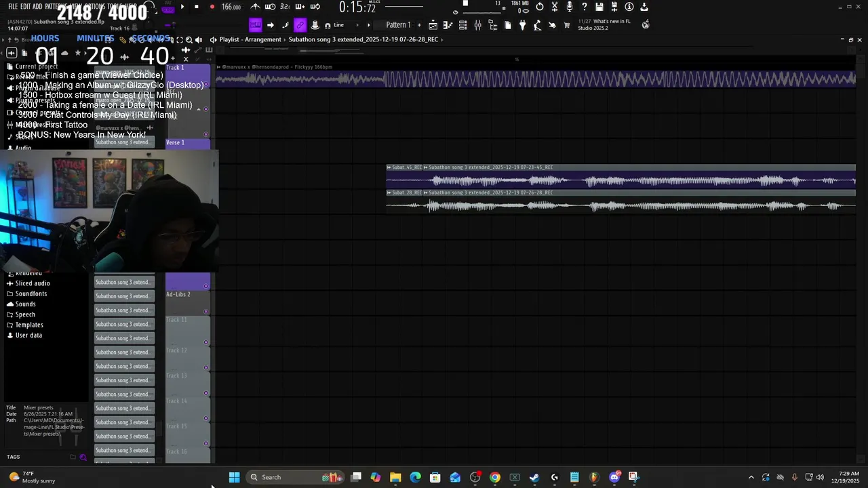Open the FILE menu
868x488 pixels.
[13, 6]
